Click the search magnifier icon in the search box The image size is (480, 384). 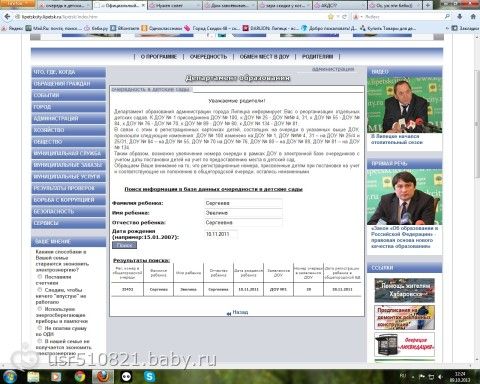coord(447,16)
